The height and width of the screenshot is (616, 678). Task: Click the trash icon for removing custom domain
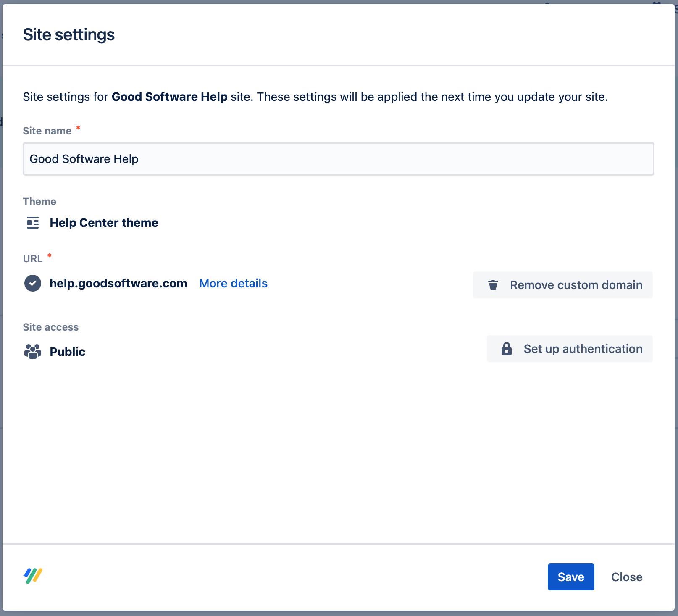(493, 285)
